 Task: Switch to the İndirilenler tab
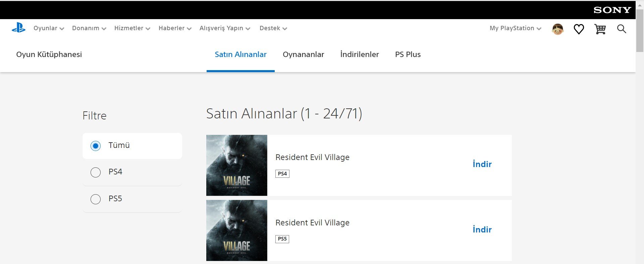point(360,54)
